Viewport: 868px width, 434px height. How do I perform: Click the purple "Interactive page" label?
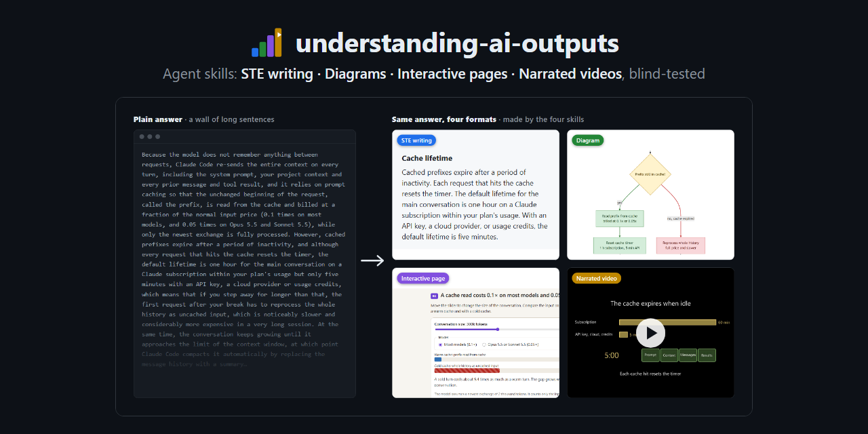(423, 278)
